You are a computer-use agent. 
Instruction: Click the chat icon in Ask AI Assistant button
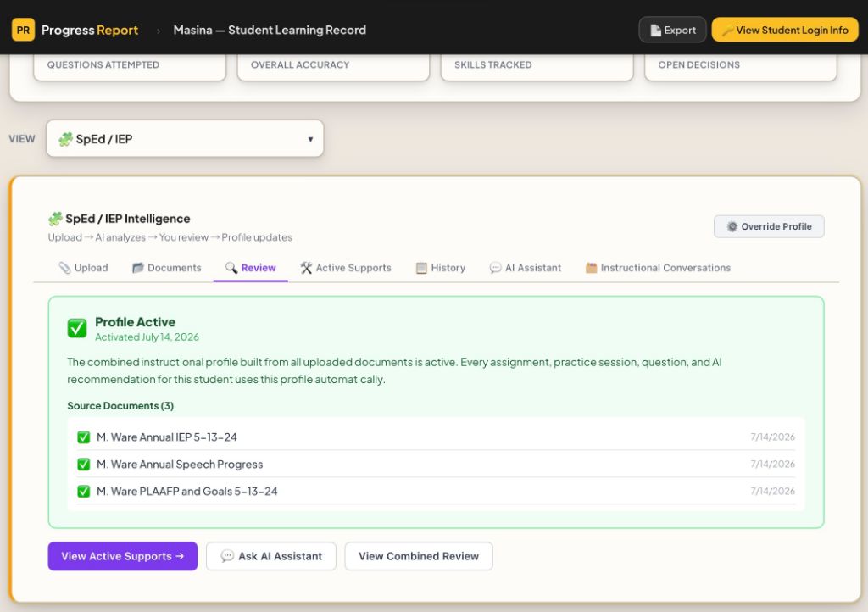227,556
